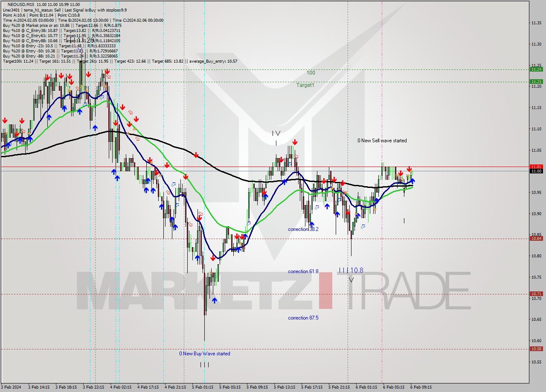Screen dimensions: 546x392
Task: Click the red 10.84 price tag
Action: coord(536,238)
